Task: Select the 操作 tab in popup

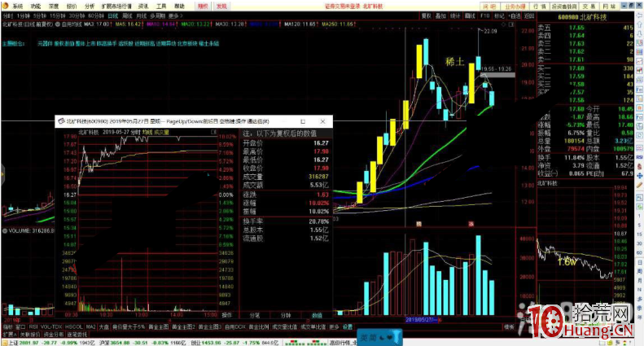Action: (226, 315)
